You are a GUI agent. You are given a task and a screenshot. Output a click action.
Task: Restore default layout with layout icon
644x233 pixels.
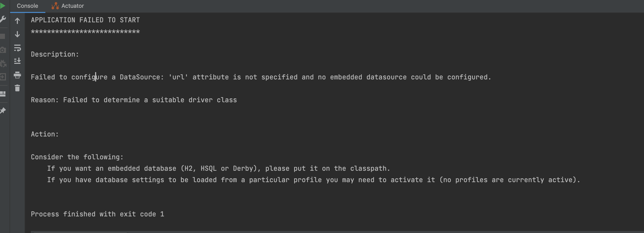coord(3,94)
